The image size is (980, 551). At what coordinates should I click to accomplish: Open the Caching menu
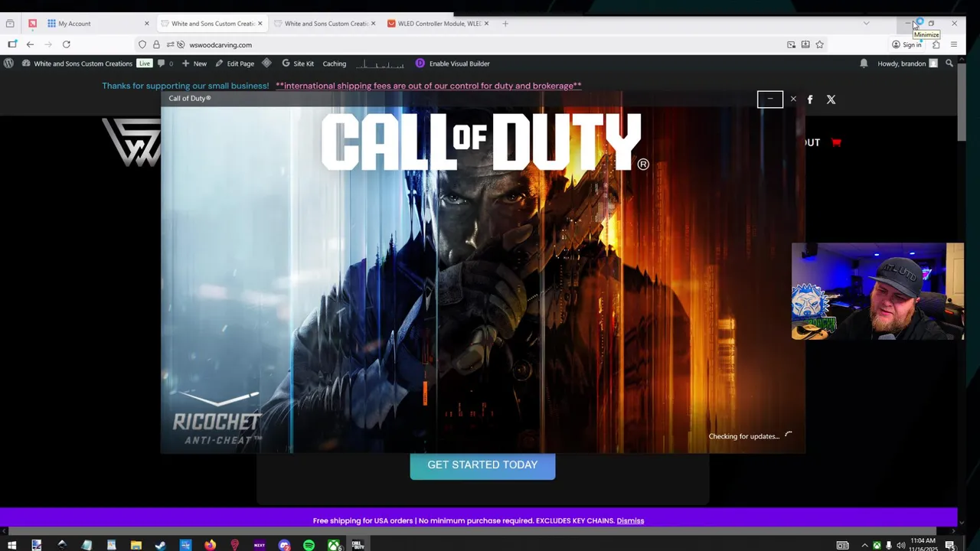(x=335, y=64)
